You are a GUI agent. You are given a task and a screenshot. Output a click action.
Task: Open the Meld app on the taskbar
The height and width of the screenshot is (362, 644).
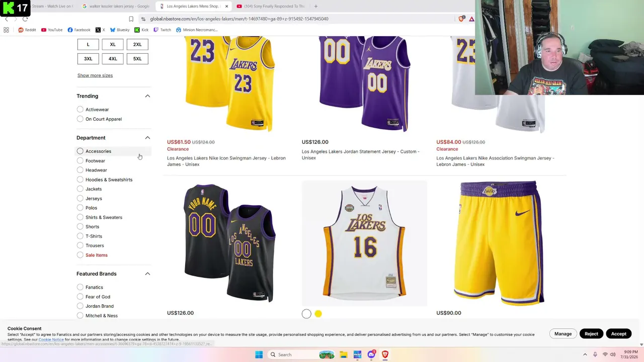[357, 354]
